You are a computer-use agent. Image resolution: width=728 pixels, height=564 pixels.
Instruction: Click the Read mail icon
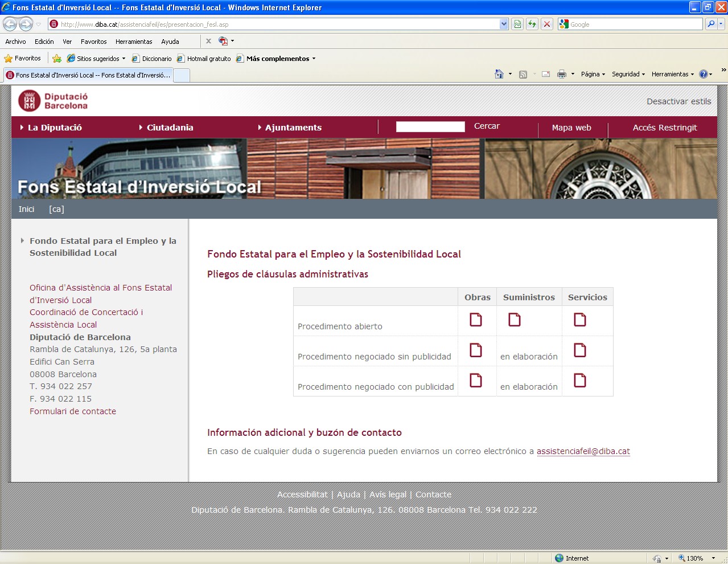(546, 74)
